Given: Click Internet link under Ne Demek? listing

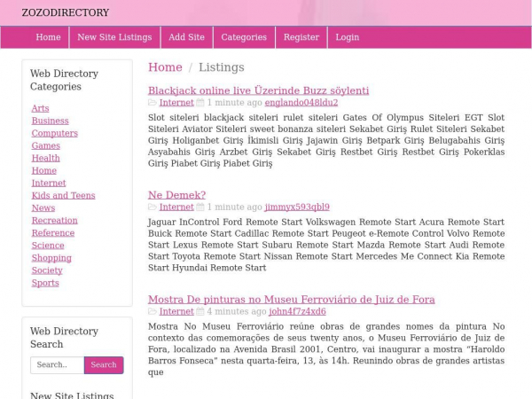Looking at the screenshot, I should click(x=176, y=207).
